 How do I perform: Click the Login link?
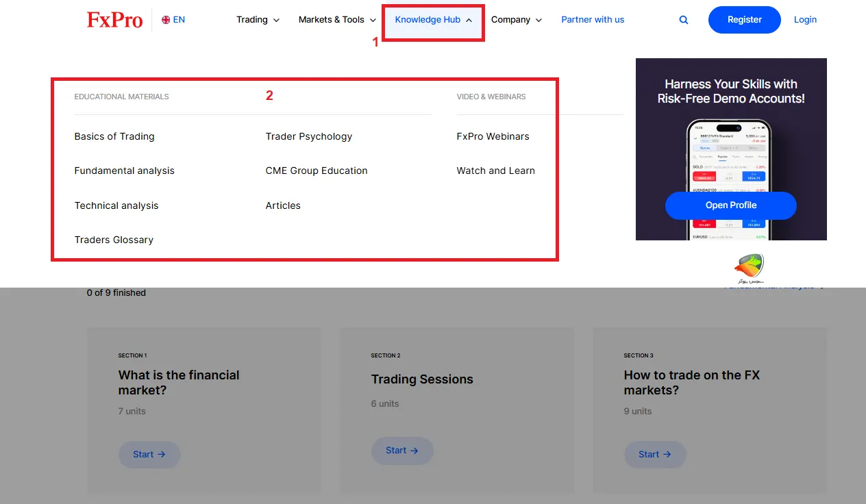(x=805, y=20)
